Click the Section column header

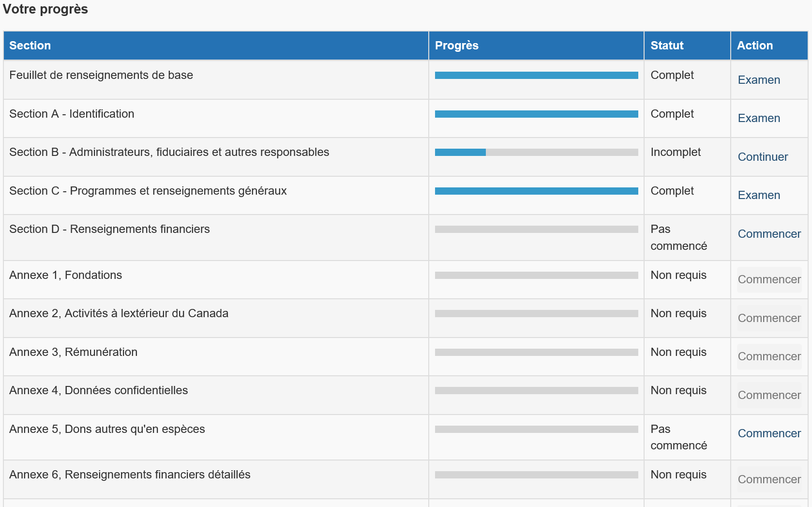click(30, 46)
